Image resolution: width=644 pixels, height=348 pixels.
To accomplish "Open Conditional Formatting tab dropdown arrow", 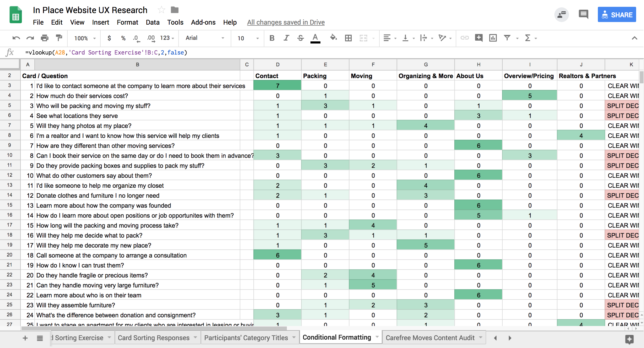I will coord(377,337).
